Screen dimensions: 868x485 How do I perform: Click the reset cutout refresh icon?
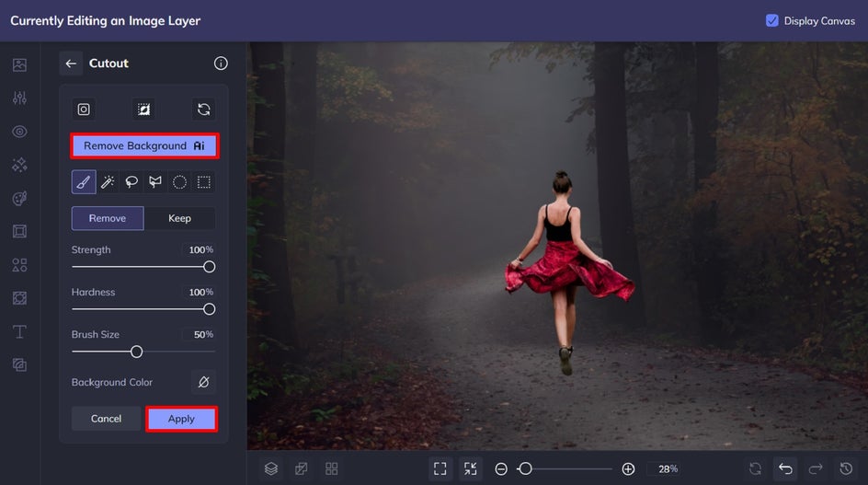204,110
